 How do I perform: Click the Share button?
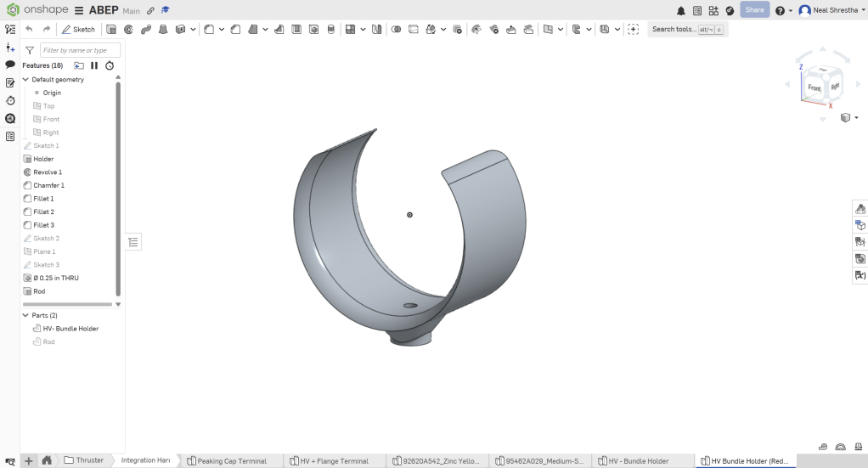point(754,10)
